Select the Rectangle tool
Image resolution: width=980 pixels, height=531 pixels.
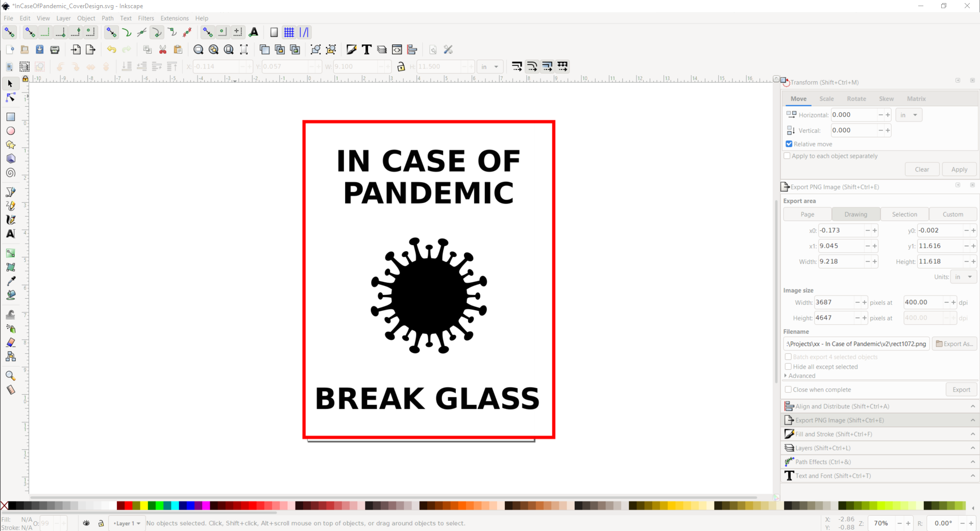point(10,116)
